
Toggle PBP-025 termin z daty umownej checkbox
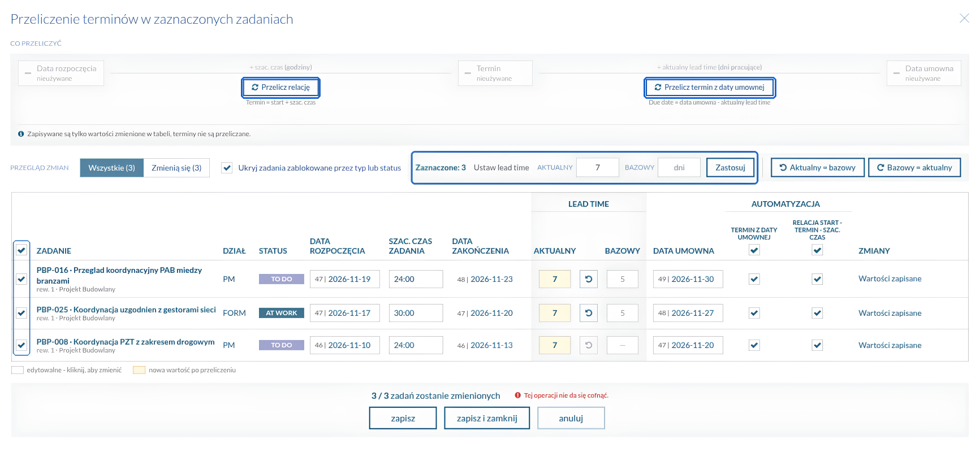click(x=754, y=312)
